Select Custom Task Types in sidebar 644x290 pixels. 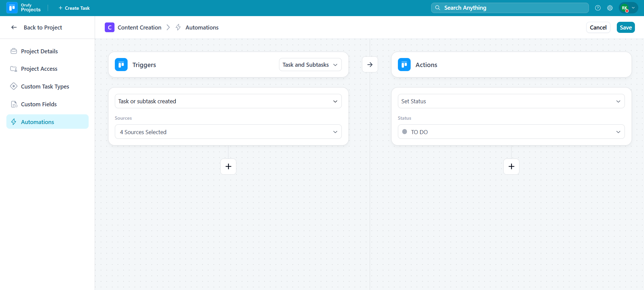pyautogui.click(x=45, y=86)
